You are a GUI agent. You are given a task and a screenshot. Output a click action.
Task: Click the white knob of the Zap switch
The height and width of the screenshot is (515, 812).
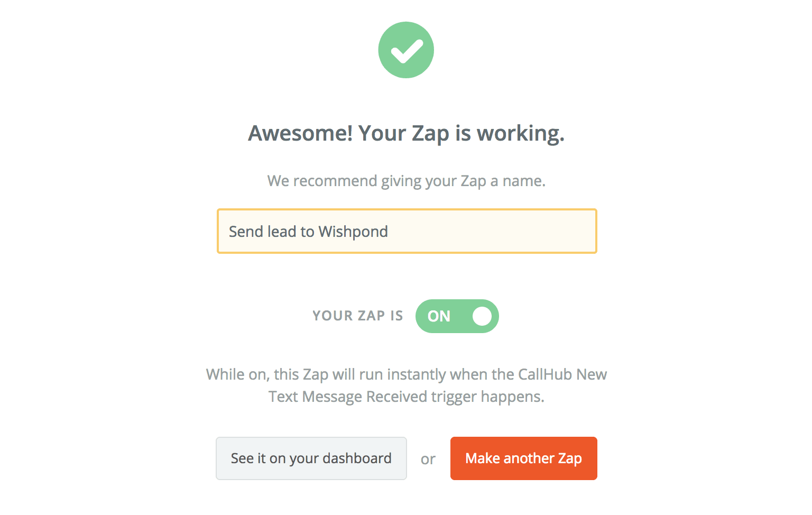tap(482, 316)
